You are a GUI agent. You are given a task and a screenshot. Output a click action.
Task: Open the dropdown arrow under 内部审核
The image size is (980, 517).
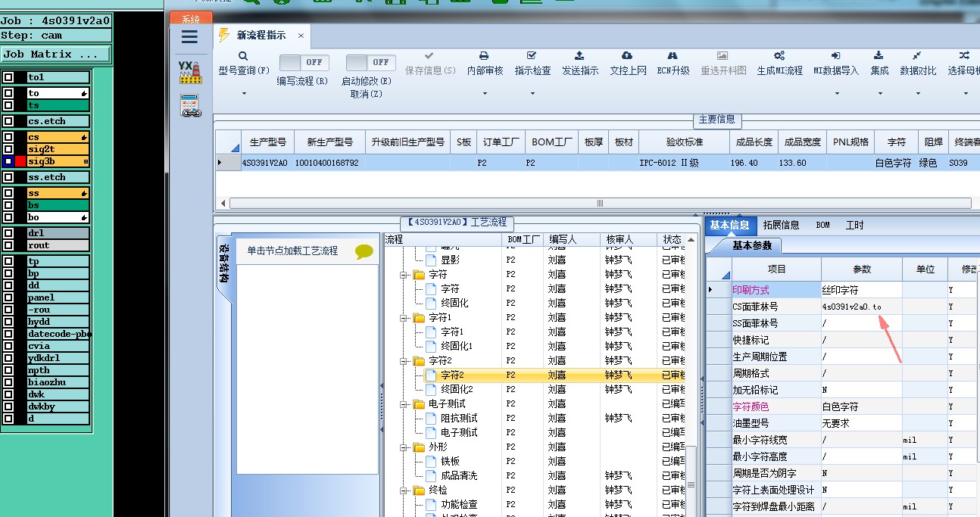[x=485, y=94]
